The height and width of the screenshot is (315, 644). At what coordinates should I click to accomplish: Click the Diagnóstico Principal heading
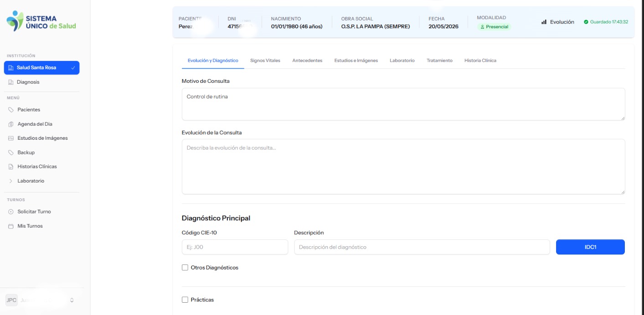pos(216,218)
